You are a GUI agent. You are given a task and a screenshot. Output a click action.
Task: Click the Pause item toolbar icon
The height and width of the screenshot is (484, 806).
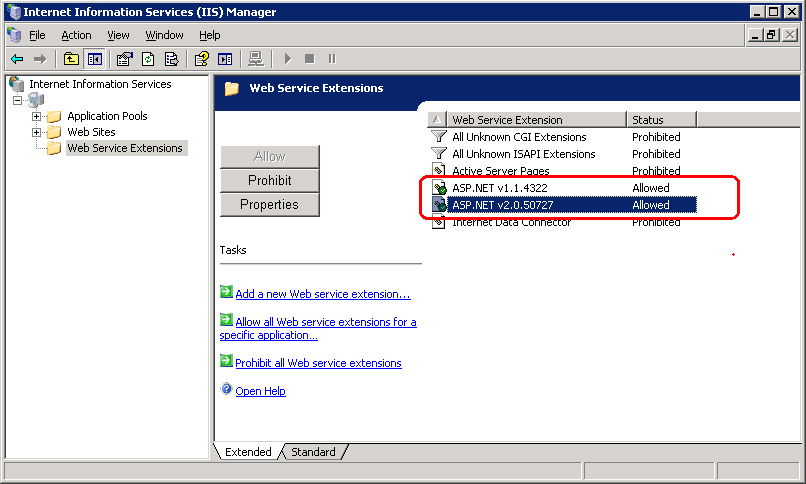(332, 59)
